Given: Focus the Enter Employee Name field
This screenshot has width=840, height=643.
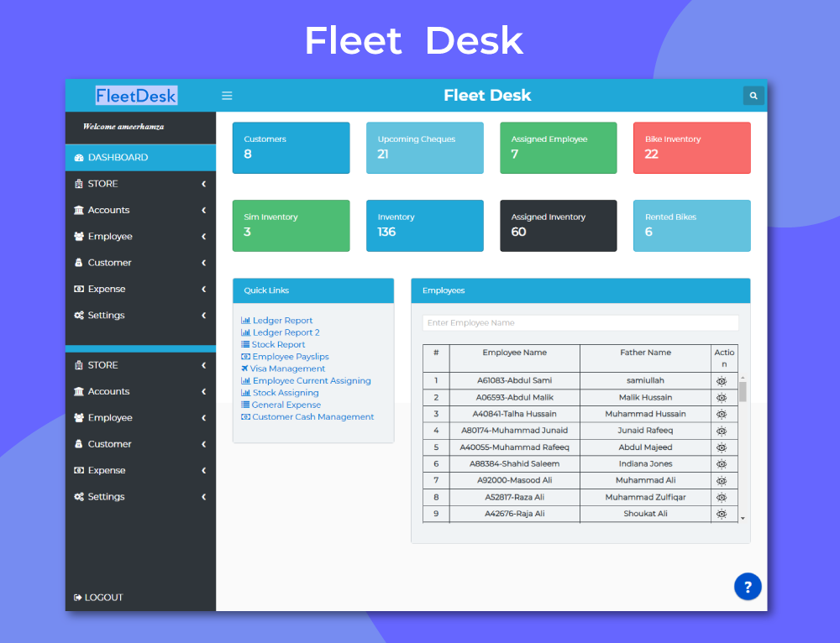Looking at the screenshot, I should coord(580,323).
